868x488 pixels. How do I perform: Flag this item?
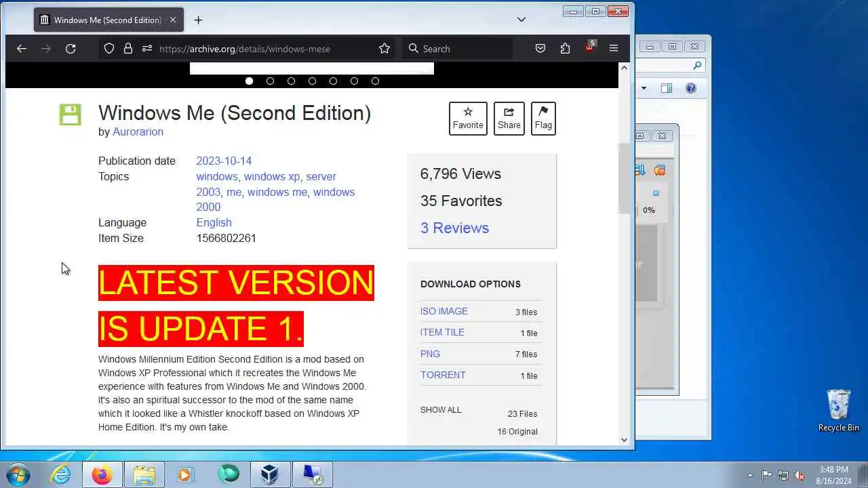(x=543, y=119)
